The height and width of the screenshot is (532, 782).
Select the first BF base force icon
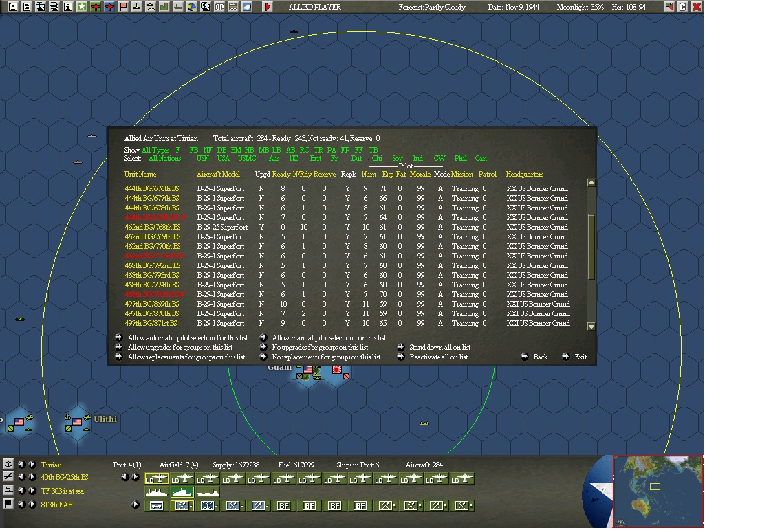click(x=283, y=506)
